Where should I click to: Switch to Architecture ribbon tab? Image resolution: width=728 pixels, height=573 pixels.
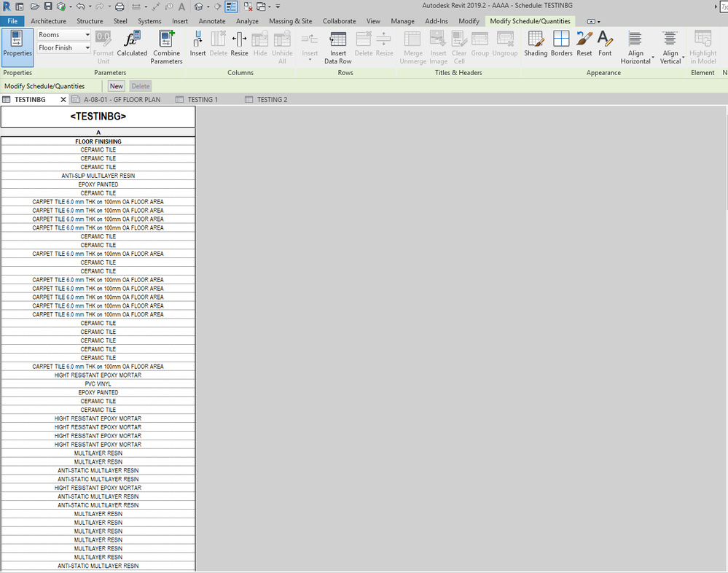(48, 21)
